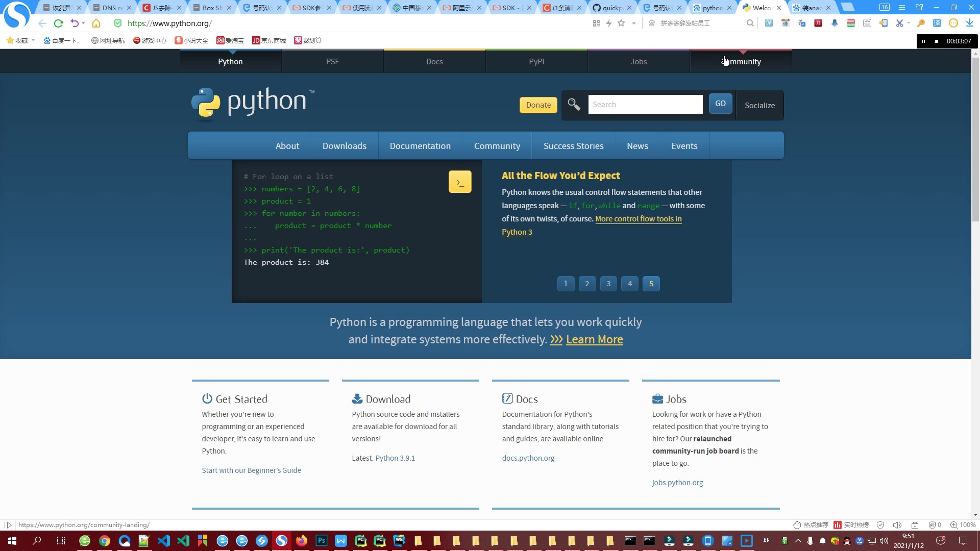The image size is (980, 551).
Task: Click the python logo
Action: coord(253,104)
